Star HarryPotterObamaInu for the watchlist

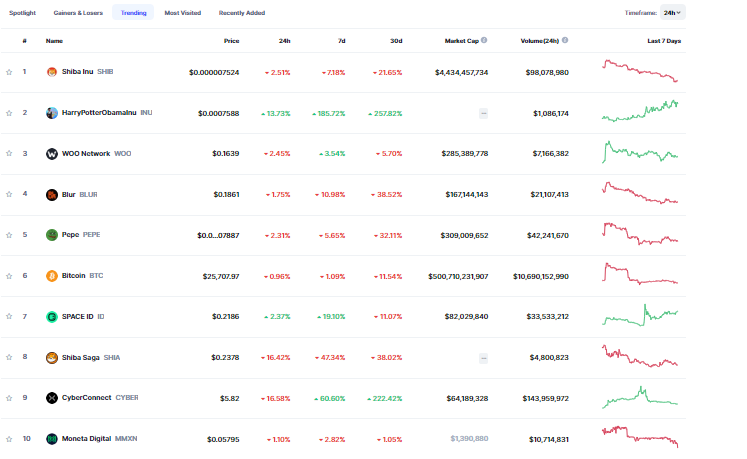(9, 113)
